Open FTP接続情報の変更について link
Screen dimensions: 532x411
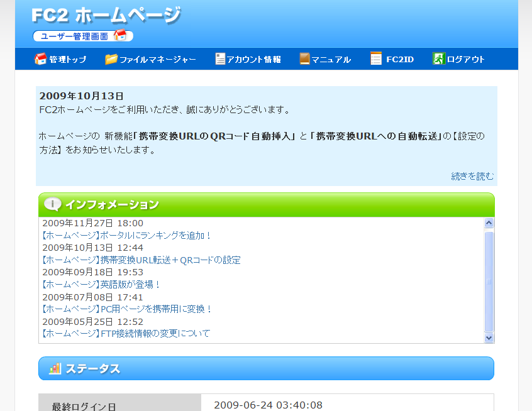tap(126, 333)
